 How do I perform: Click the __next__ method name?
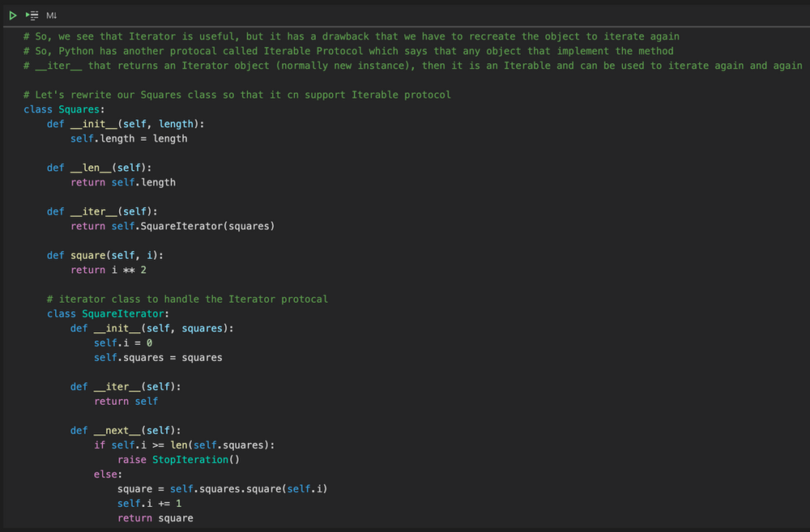tap(114, 430)
